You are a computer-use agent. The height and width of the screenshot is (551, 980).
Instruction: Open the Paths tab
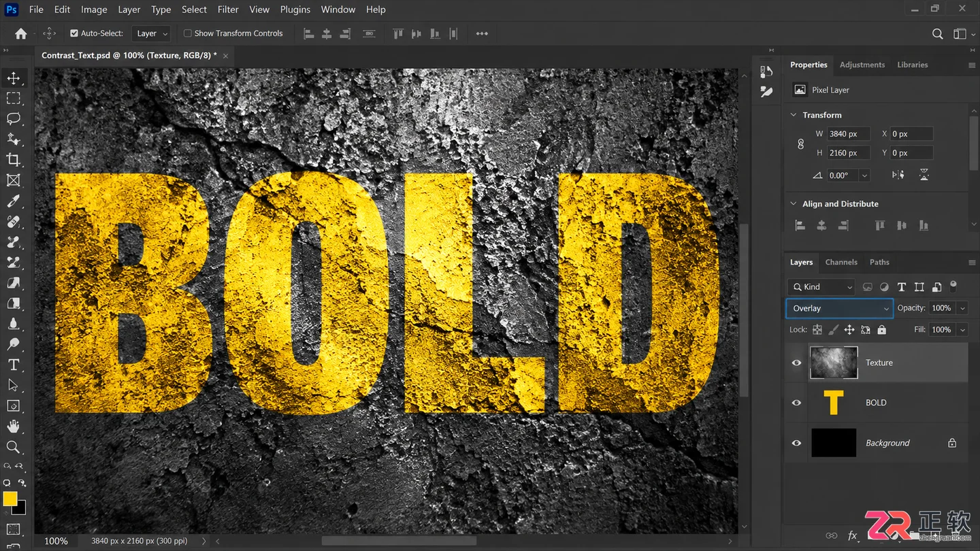tap(879, 262)
